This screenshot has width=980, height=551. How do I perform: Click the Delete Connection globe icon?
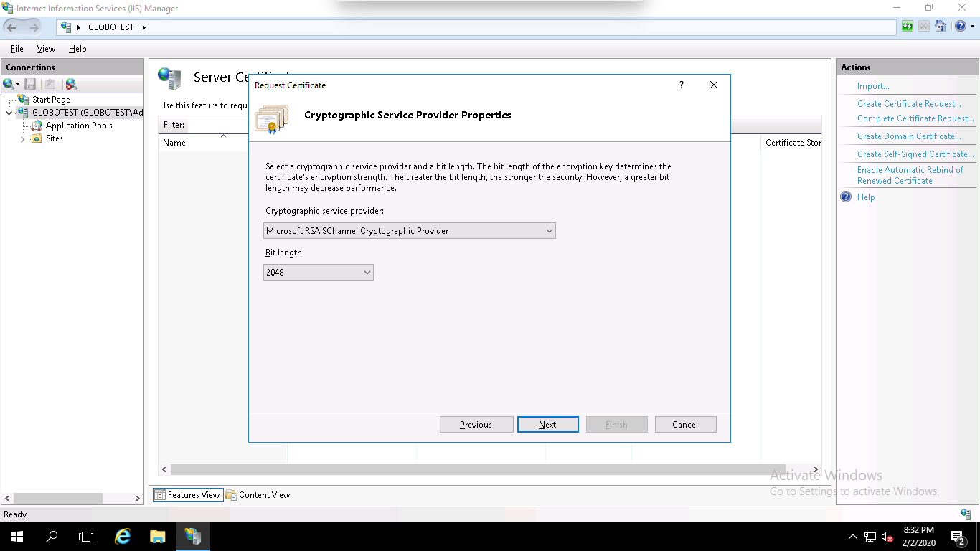coord(71,84)
